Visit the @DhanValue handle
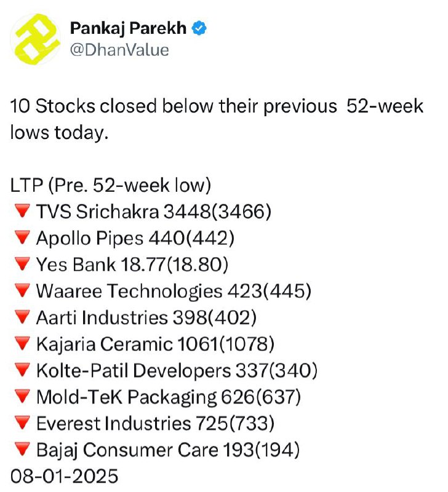This screenshot has width=448, height=492. pyautogui.click(x=119, y=50)
